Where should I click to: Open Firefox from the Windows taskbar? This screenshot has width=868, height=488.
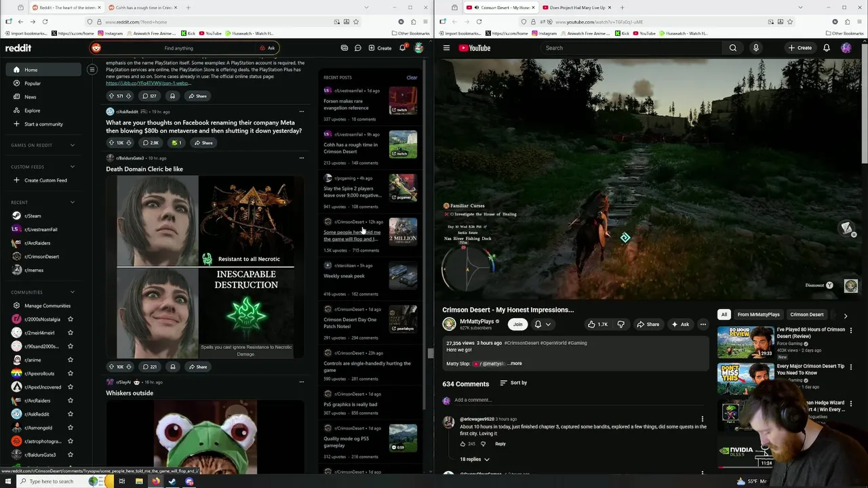(156, 481)
